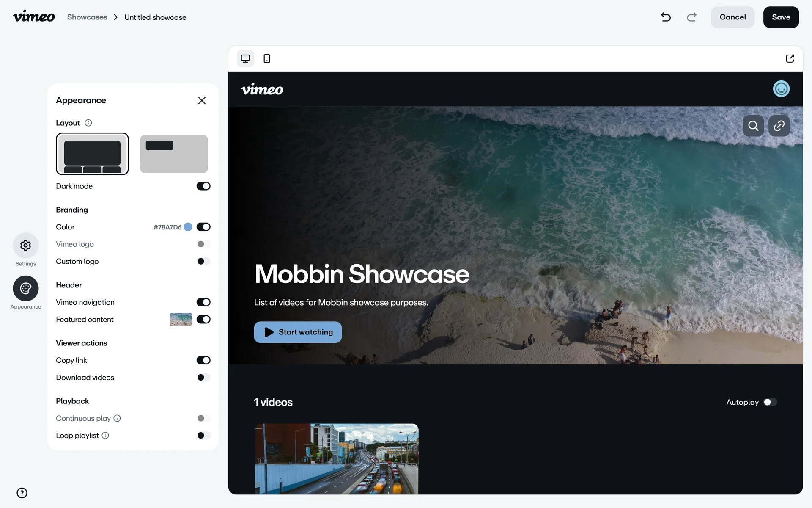Switch to desktop preview mode
Viewport: 812px width, 508px height.
(245, 58)
